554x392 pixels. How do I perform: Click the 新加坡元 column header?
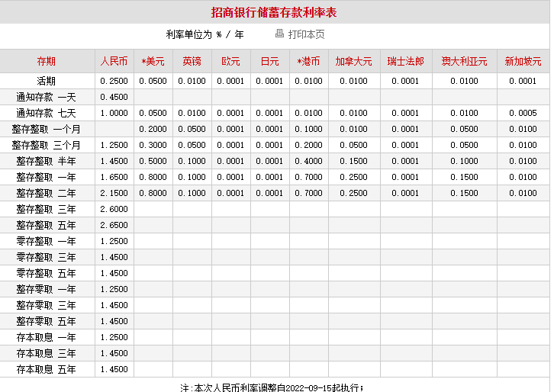coord(523,61)
